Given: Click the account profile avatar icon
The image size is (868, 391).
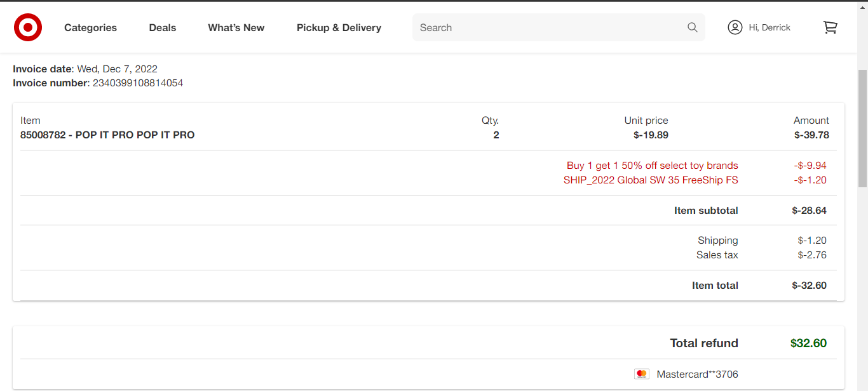Looking at the screenshot, I should (x=735, y=27).
